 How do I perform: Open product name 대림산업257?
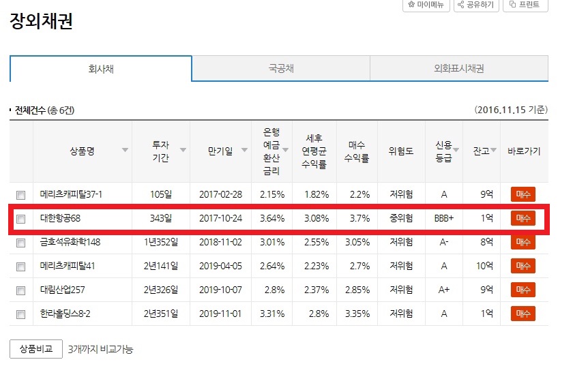pos(62,290)
